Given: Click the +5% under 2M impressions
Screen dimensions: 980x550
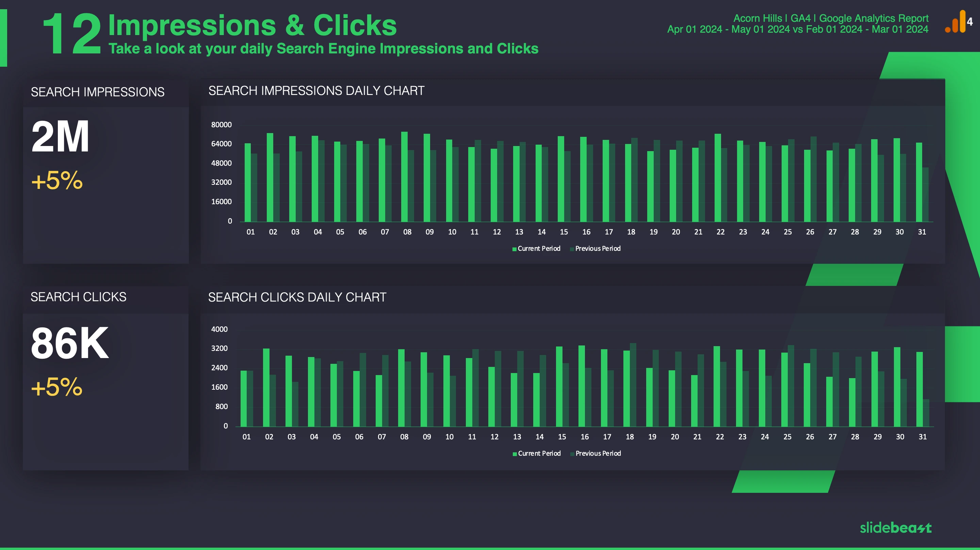Looking at the screenshot, I should pos(57,180).
